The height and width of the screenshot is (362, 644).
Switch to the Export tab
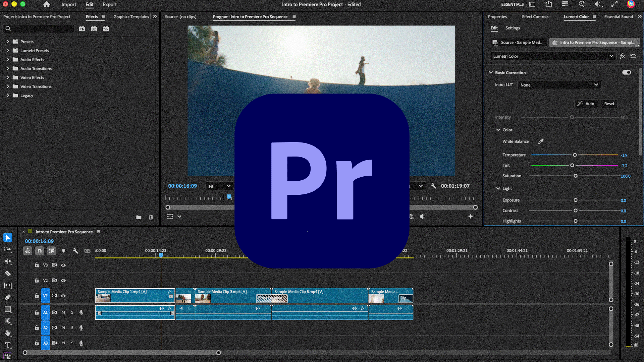[x=110, y=4]
